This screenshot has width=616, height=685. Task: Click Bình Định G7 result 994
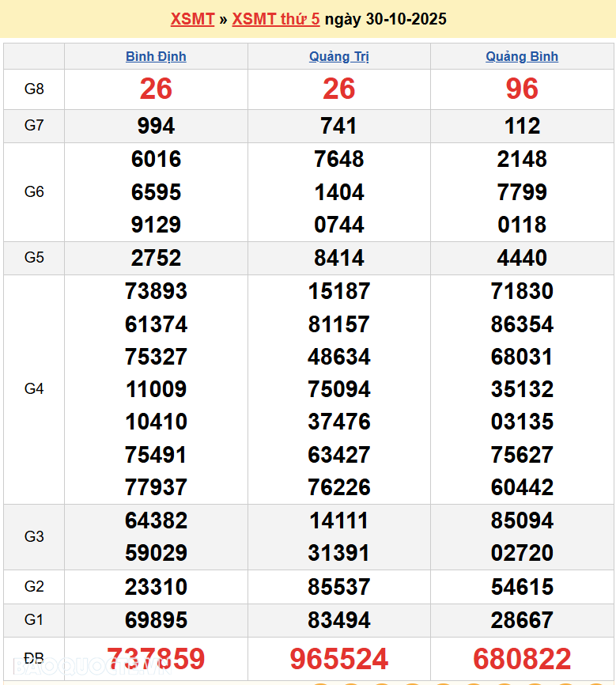tap(156, 126)
